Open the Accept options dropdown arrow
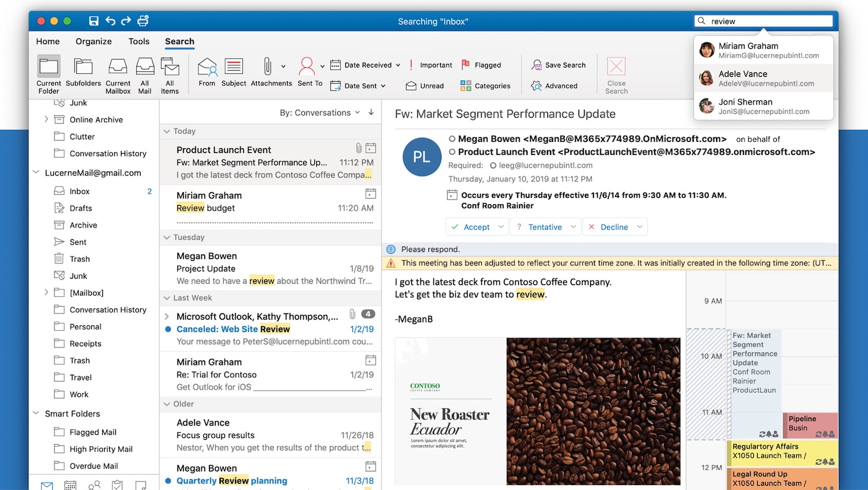This screenshot has width=868, height=490. (x=500, y=227)
